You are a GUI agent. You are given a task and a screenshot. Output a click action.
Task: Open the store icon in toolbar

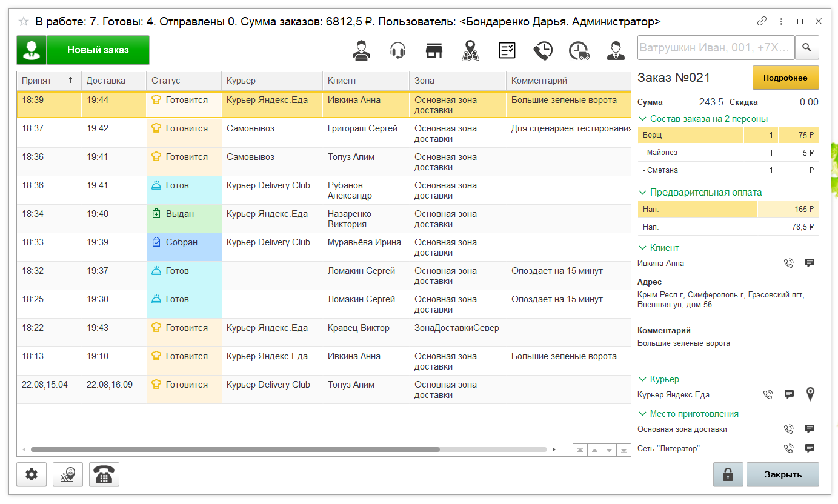click(434, 50)
